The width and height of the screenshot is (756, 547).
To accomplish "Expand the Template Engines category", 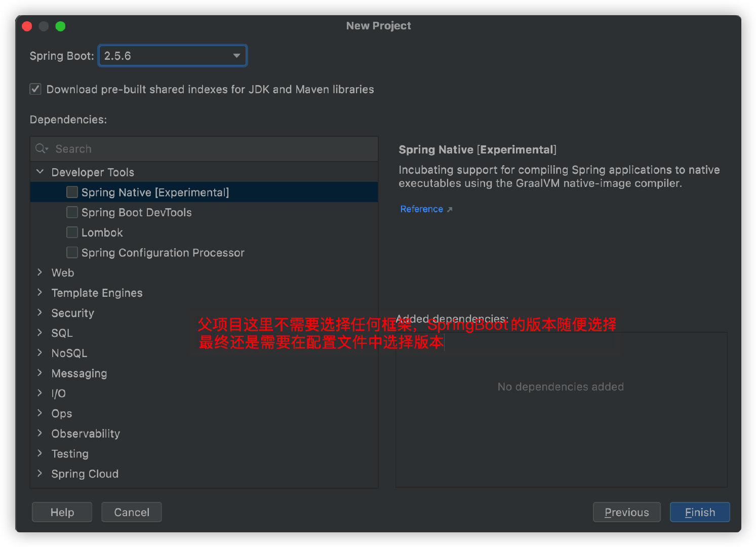I will coord(40,293).
